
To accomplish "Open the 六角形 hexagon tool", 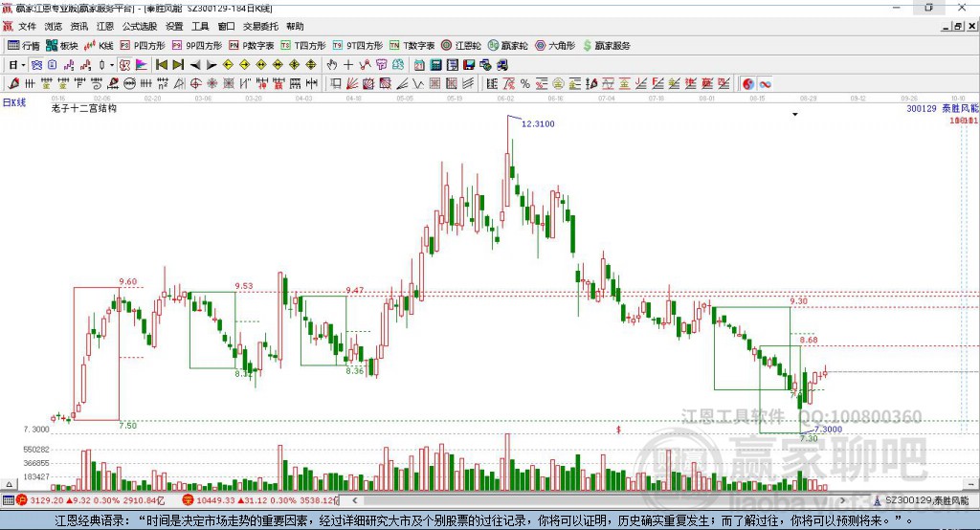I will (555, 46).
